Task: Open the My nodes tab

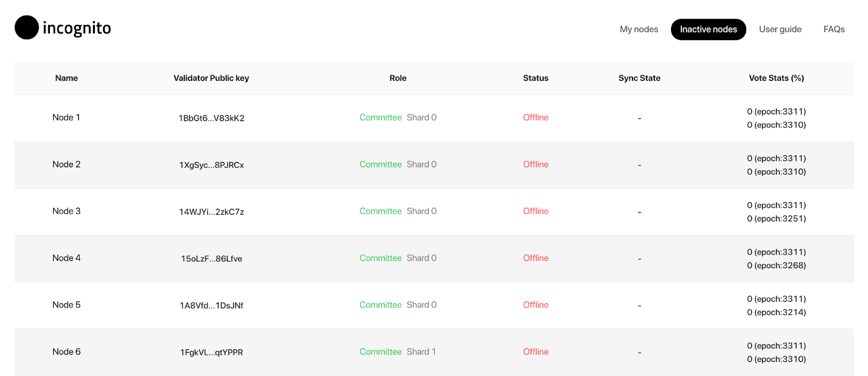Action: tap(639, 29)
